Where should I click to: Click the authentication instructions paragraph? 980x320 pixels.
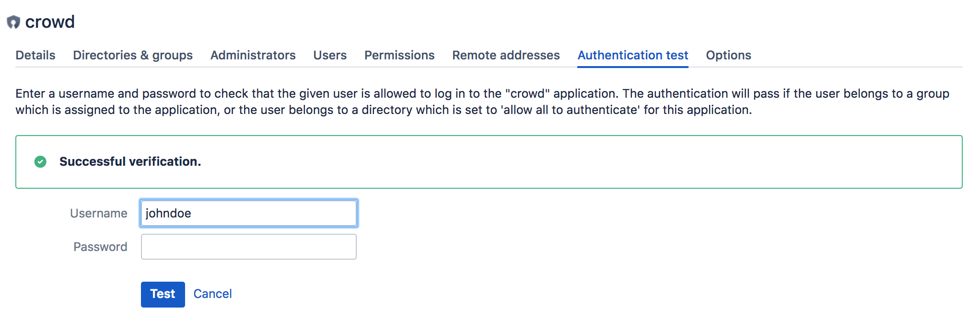tap(384, 102)
